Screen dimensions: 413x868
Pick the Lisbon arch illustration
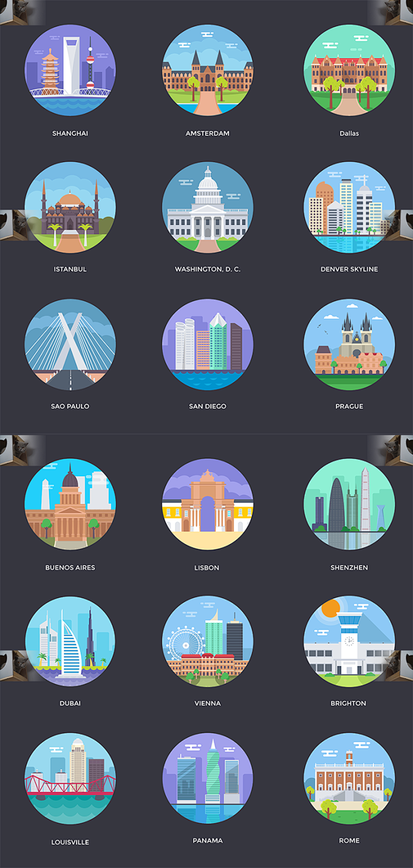coord(208,505)
